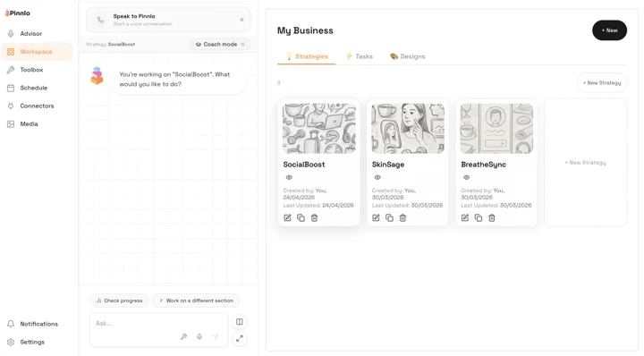644x356 pixels.
Task: Open Connectors in the sidebar
Action: 37,106
